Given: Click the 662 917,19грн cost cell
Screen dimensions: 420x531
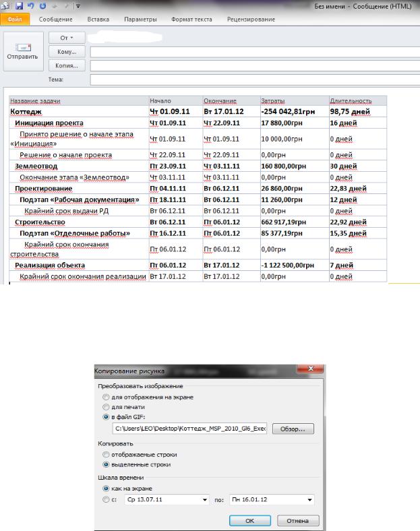Looking at the screenshot, I should pyautogui.click(x=295, y=222).
